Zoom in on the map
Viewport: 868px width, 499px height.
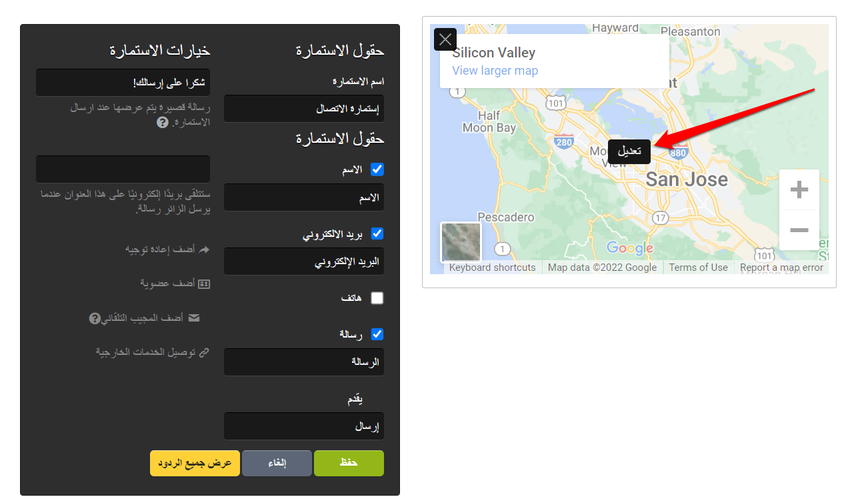tap(799, 189)
